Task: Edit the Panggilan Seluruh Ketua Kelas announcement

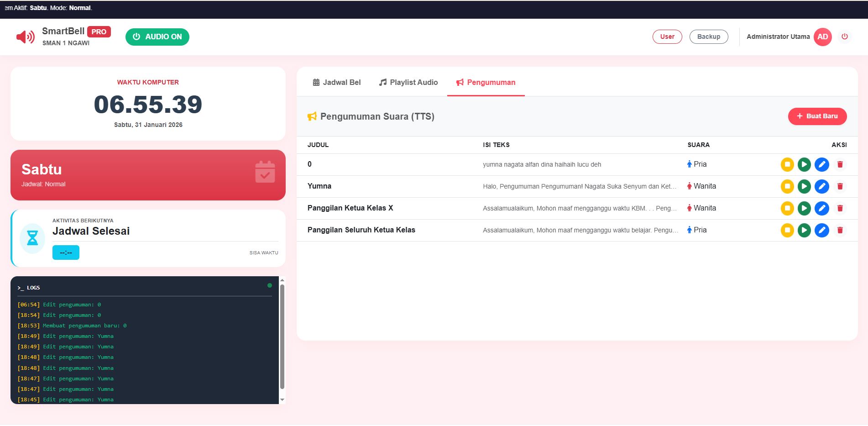Action: coord(821,230)
